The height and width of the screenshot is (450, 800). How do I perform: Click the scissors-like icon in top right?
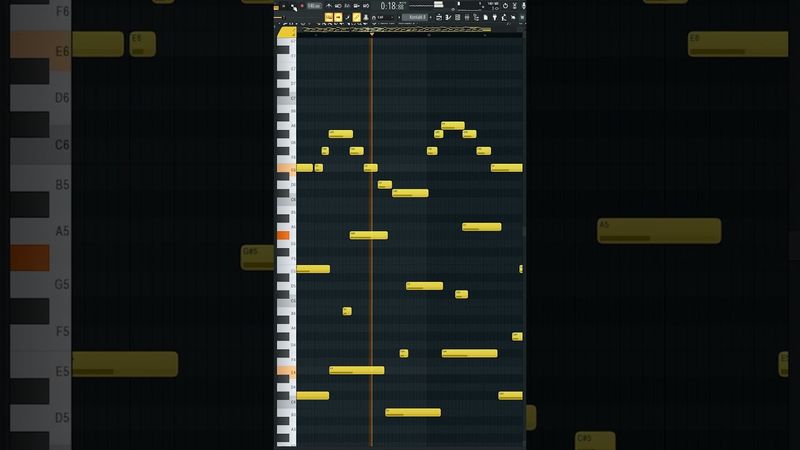click(x=515, y=6)
